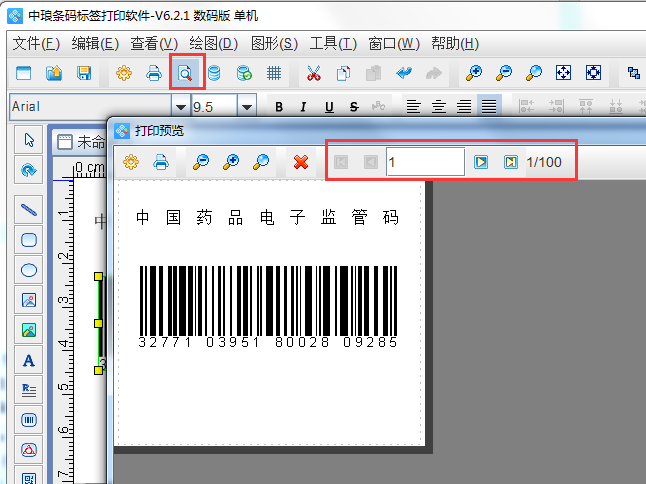The height and width of the screenshot is (484, 646).
Task: Copy selection with the copy icon
Action: (x=343, y=73)
